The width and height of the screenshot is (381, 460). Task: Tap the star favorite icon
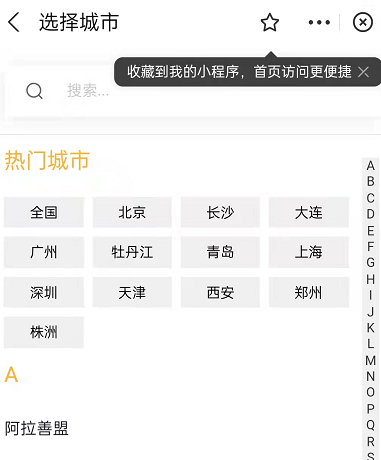[x=269, y=22]
